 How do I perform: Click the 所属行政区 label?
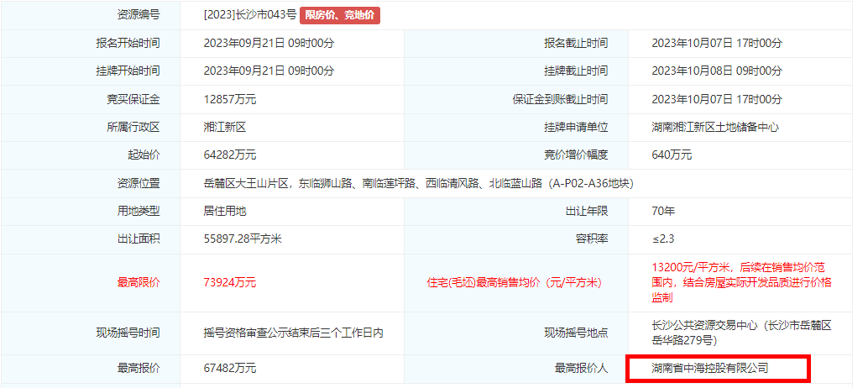(x=133, y=128)
